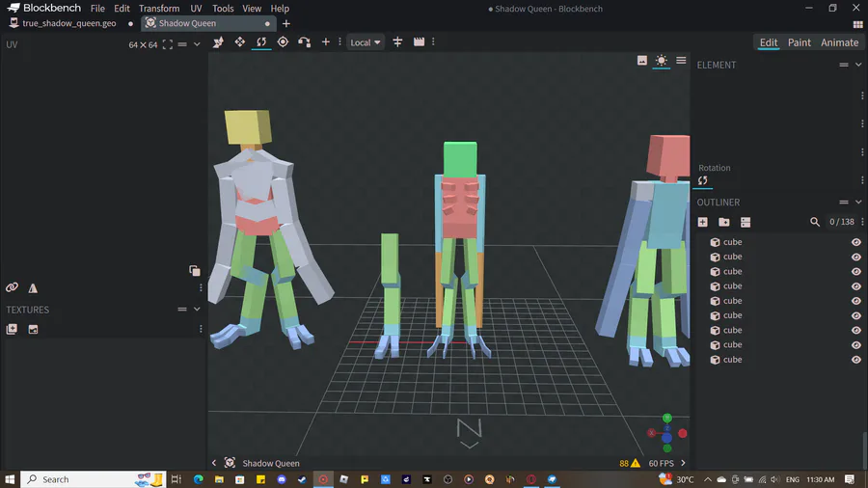Open the Local transform space dropdown
This screenshot has height=488, width=868.
pos(366,42)
